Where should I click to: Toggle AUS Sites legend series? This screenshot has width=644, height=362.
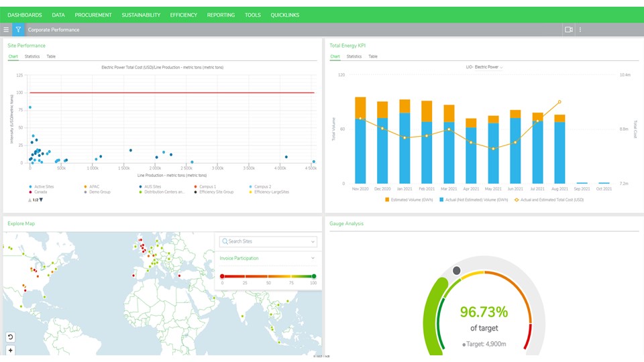tap(150, 187)
